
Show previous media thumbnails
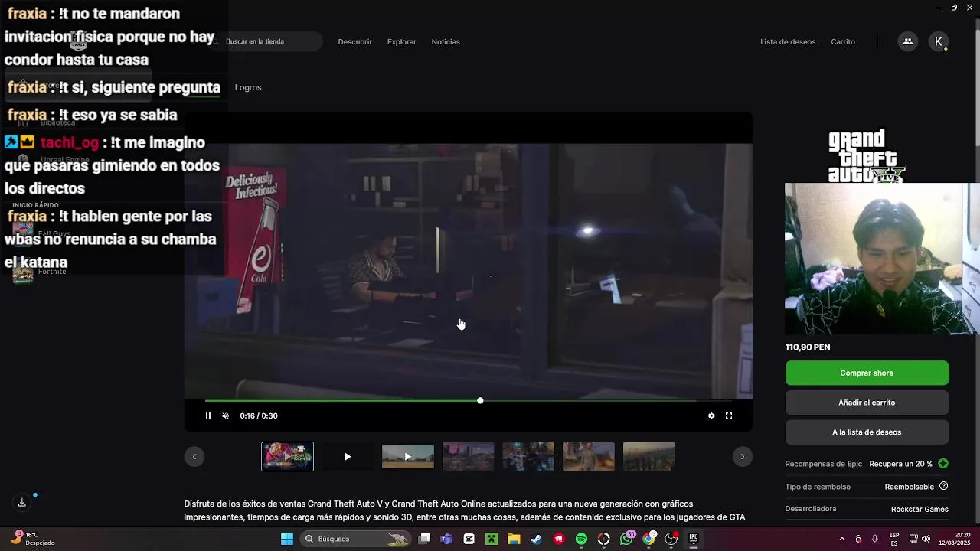coord(194,456)
